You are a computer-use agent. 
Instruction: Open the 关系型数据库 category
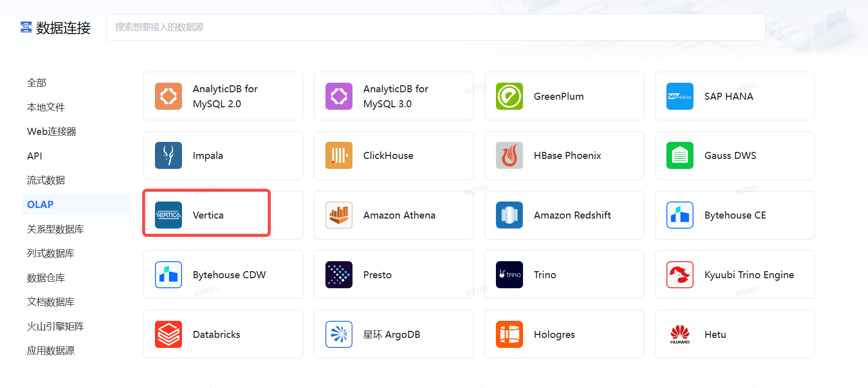pos(55,229)
